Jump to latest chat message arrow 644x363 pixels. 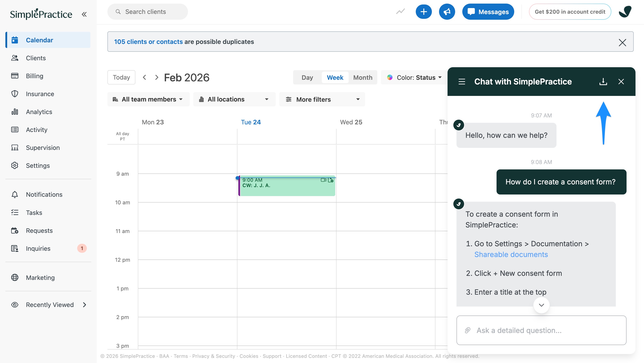coord(541,305)
